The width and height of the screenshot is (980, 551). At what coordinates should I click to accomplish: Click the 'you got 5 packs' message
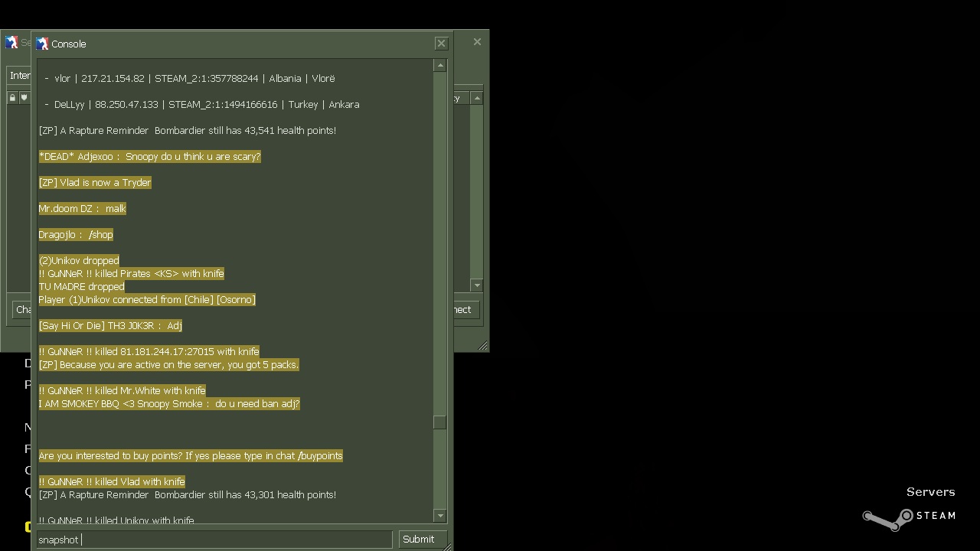click(x=168, y=364)
